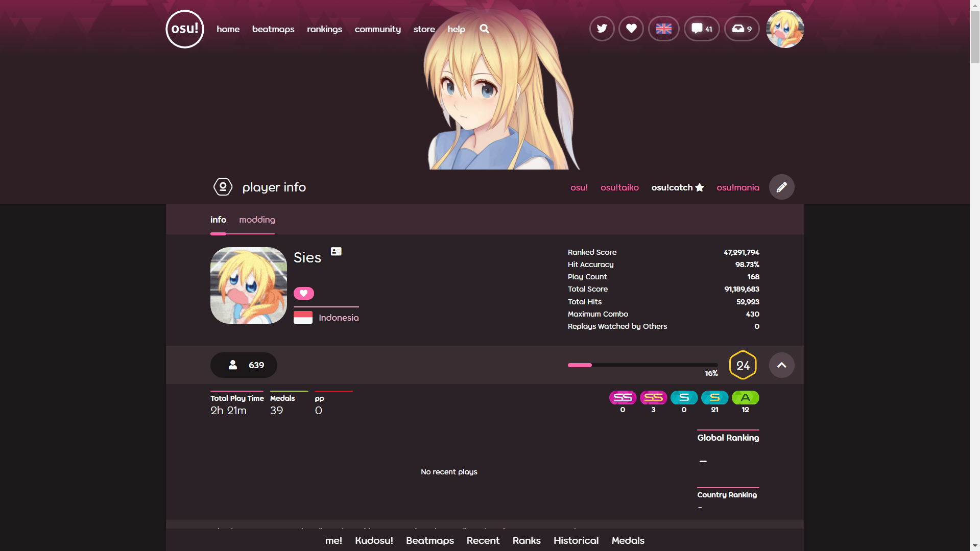Select the info tab
The height and width of the screenshot is (551, 980).
click(218, 220)
